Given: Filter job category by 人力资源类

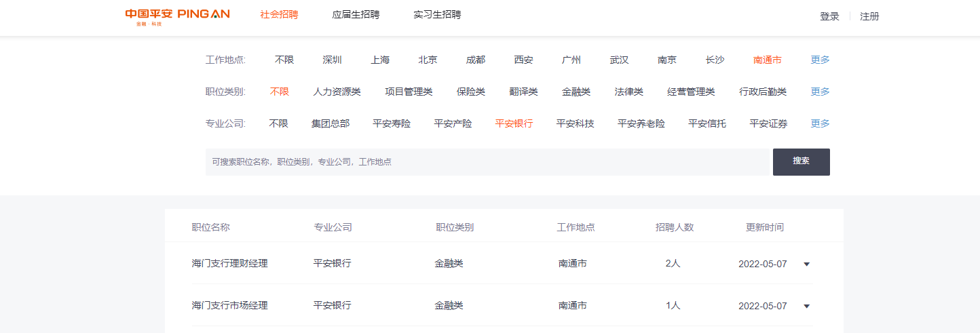Looking at the screenshot, I should coord(337,92).
